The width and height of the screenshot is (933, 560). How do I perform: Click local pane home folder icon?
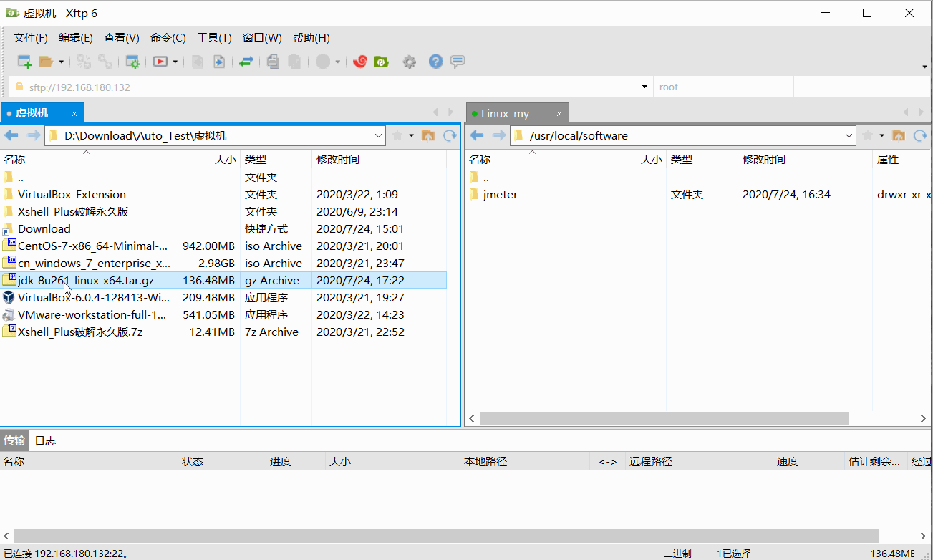pos(428,135)
